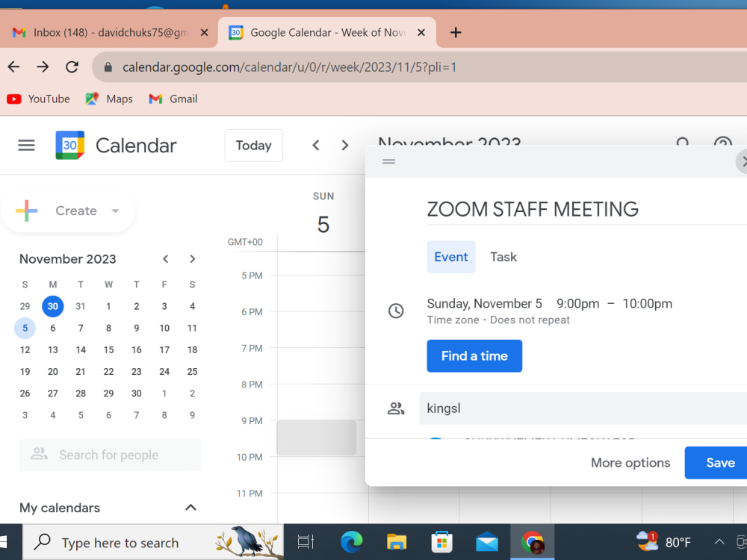Click Does not repeat option
This screenshot has width=747, height=560.
(x=530, y=320)
